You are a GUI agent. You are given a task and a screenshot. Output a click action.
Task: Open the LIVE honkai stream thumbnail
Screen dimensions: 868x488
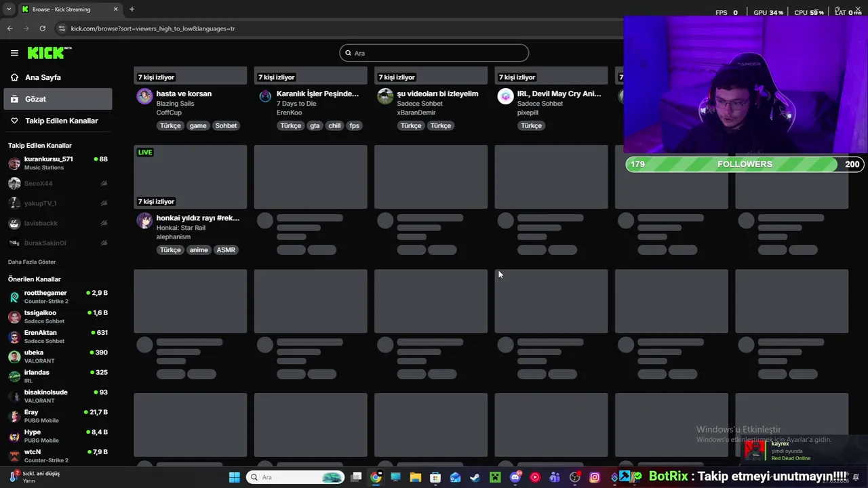(190, 176)
